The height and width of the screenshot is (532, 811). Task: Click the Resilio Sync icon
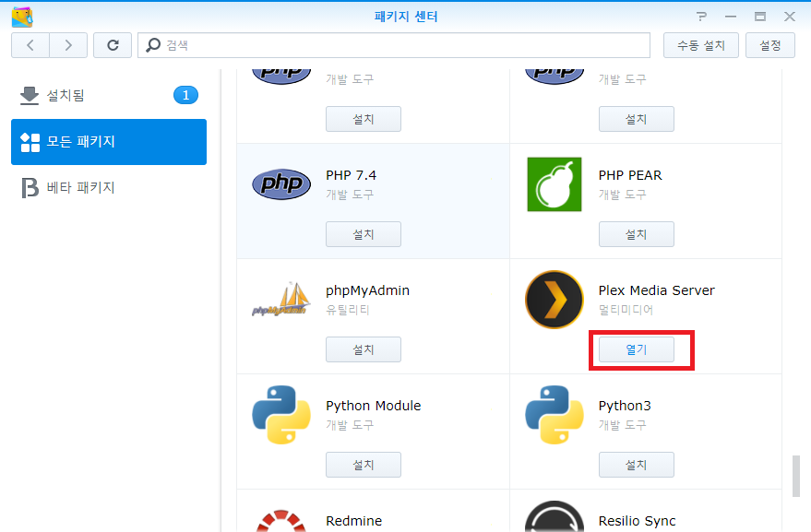click(555, 516)
